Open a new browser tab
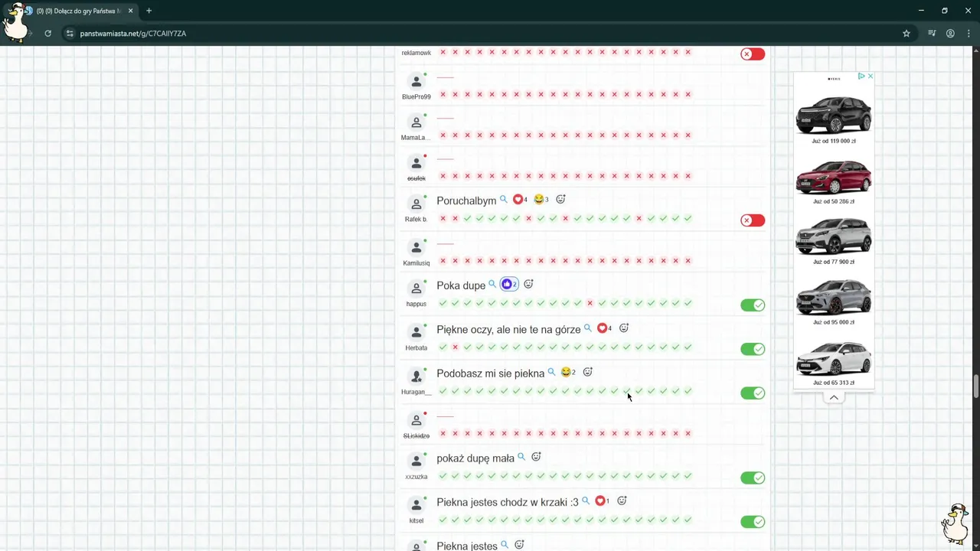 [x=149, y=11]
